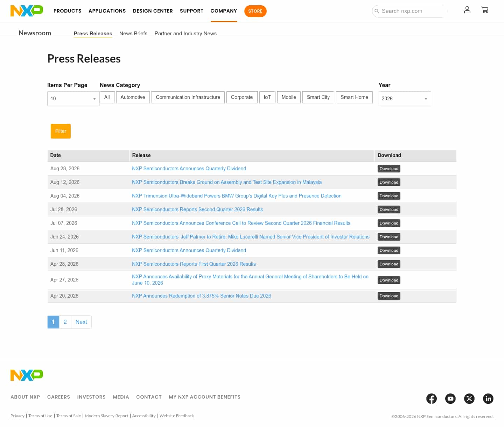The image size is (504, 427).
Task: Download the Malaysia site expansion release
Action: pyautogui.click(x=389, y=182)
